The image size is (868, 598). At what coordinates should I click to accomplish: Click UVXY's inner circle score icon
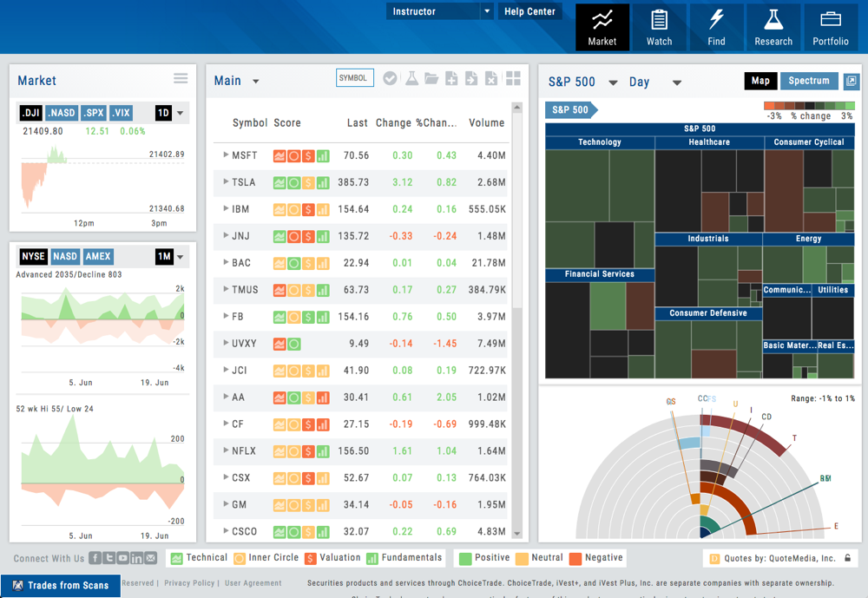click(294, 344)
